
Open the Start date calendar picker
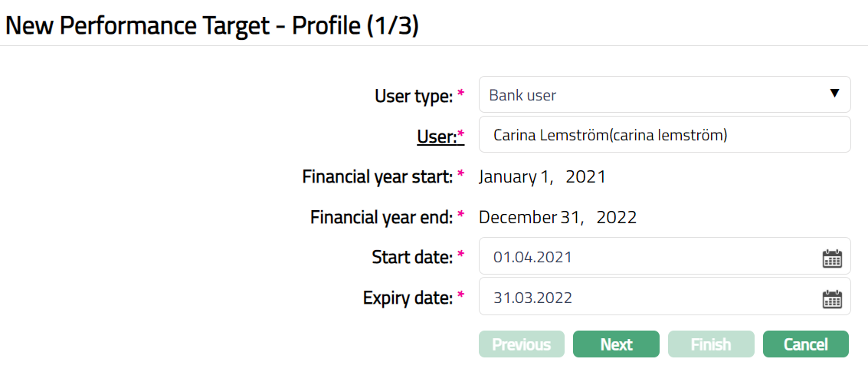point(832,258)
